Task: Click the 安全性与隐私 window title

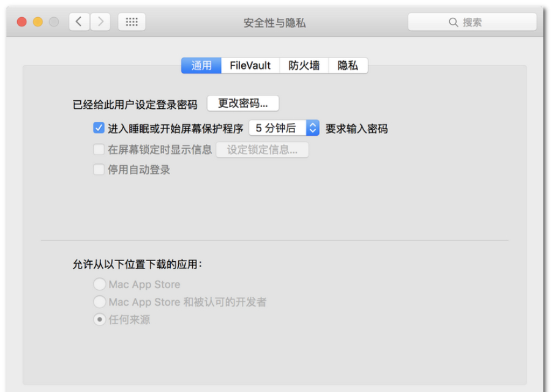Action: point(274,23)
